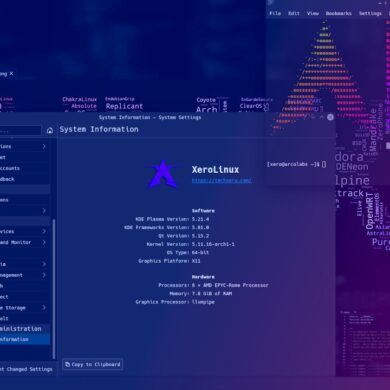390x390 pixels.
Task: Expand the Multimedia row chevron
Action: [x=44, y=264]
